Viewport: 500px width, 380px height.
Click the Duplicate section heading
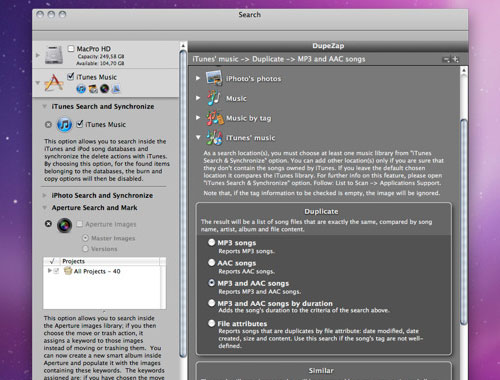[321, 211]
